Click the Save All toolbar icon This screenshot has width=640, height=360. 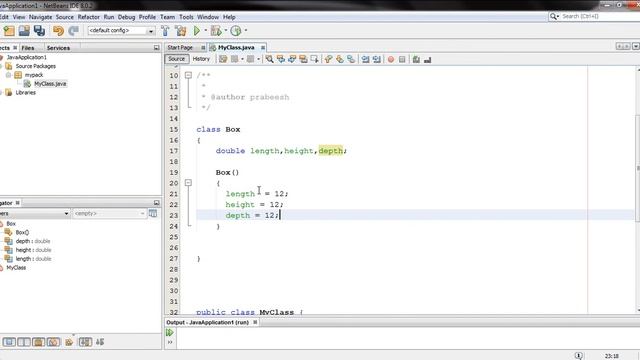click(x=40, y=31)
